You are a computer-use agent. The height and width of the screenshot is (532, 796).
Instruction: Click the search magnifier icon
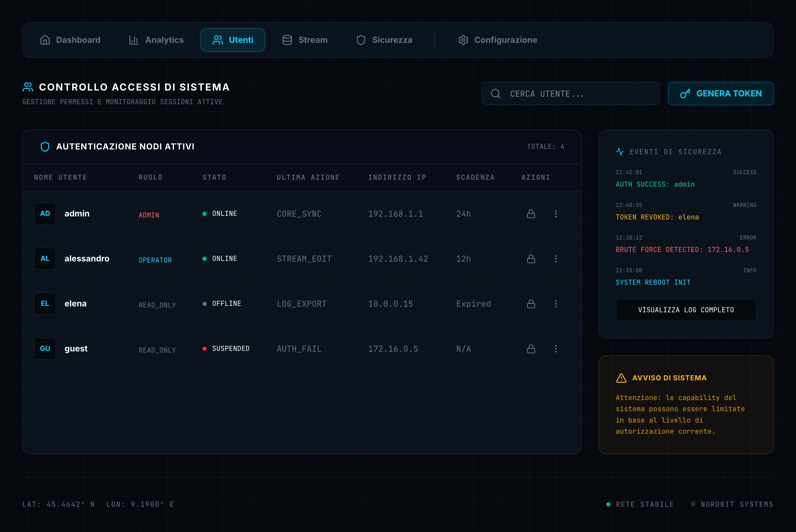click(x=495, y=94)
